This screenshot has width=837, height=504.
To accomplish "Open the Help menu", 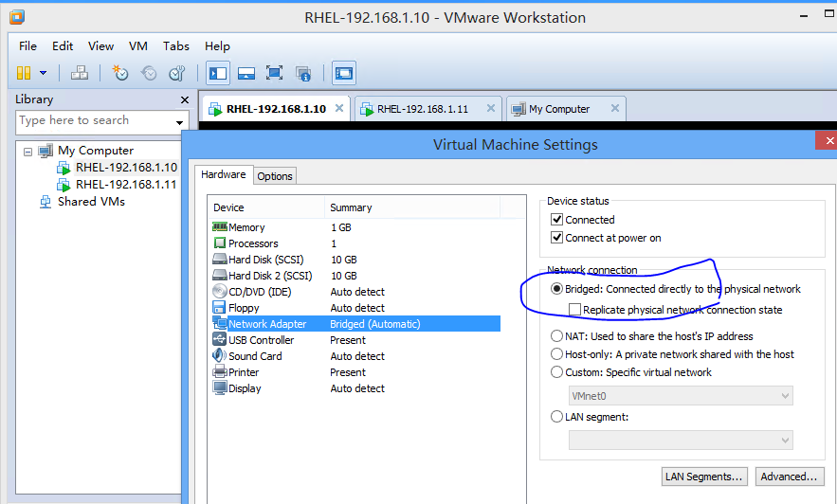I will (x=217, y=46).
